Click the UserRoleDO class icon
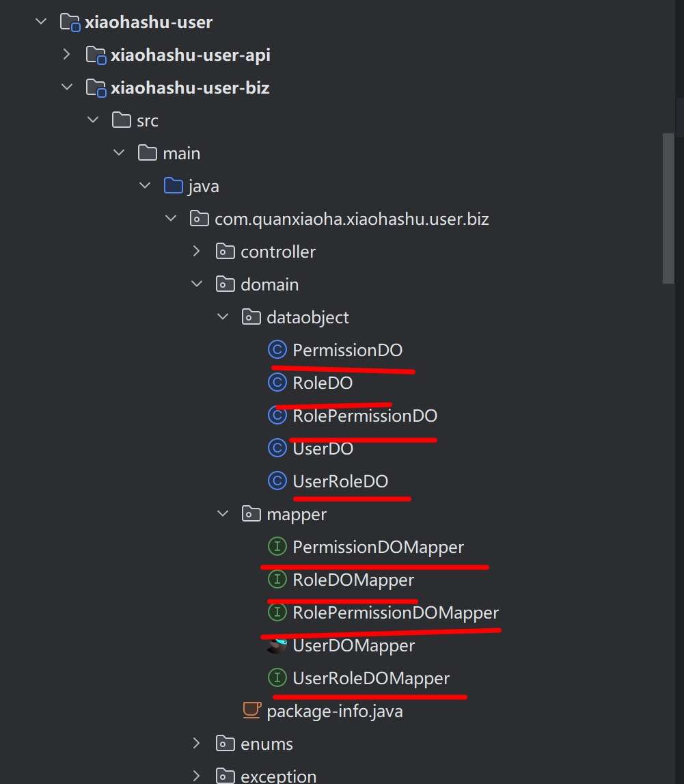684x784 pixels. click(277, 482)
